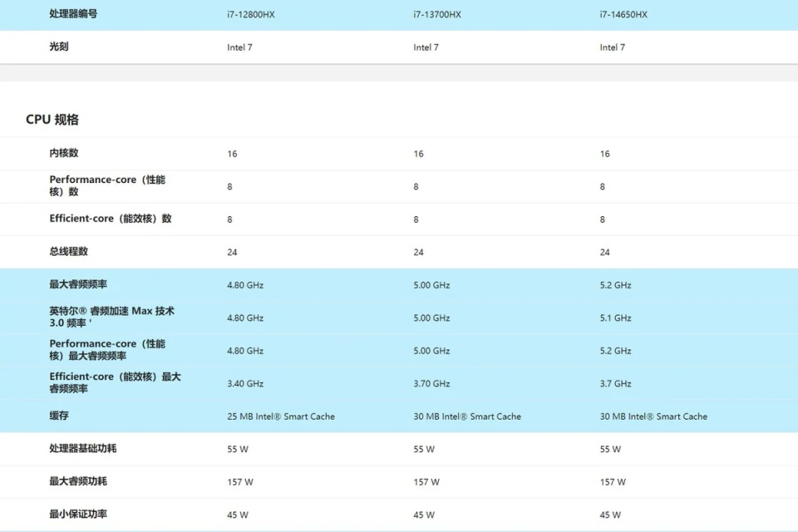
Task: Click the Efficient-core（能效核）数 row label
Action: tap(111, 219)
